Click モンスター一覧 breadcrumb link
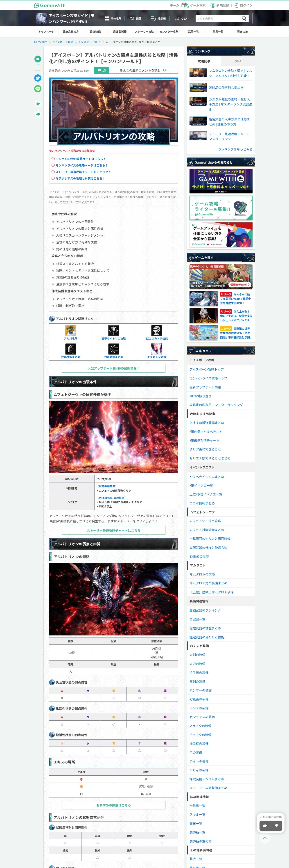The image size is (289, 868). point(88,42)
